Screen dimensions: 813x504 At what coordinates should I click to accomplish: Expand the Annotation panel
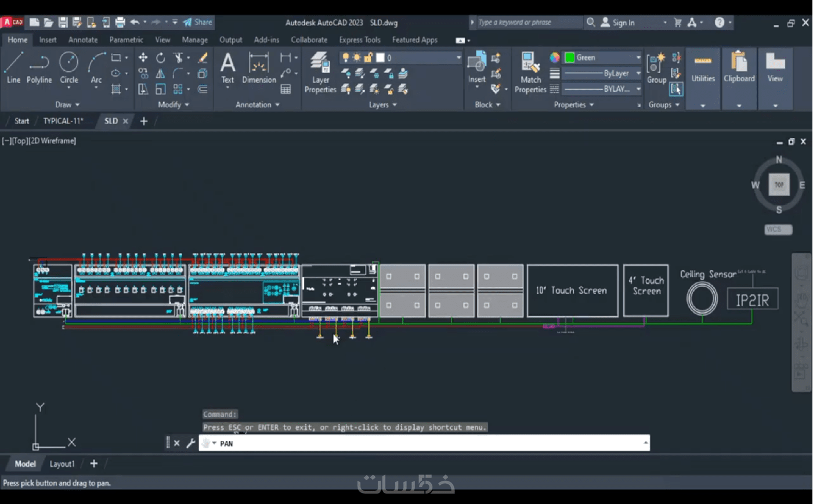258,104
